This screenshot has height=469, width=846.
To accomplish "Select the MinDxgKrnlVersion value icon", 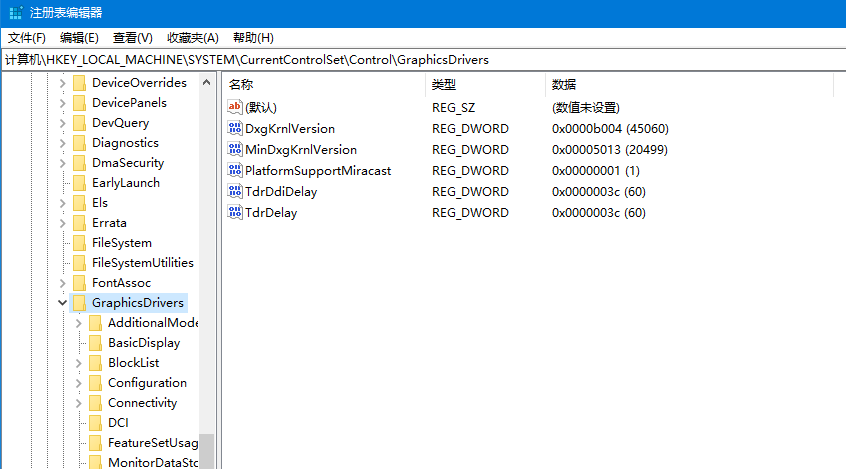I will tap(235, 150).
